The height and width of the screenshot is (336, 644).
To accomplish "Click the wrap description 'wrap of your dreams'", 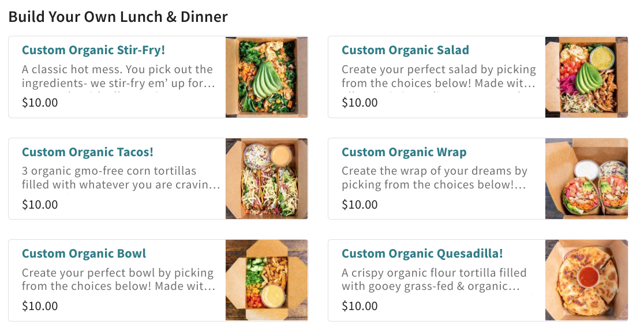I will 434,178.
